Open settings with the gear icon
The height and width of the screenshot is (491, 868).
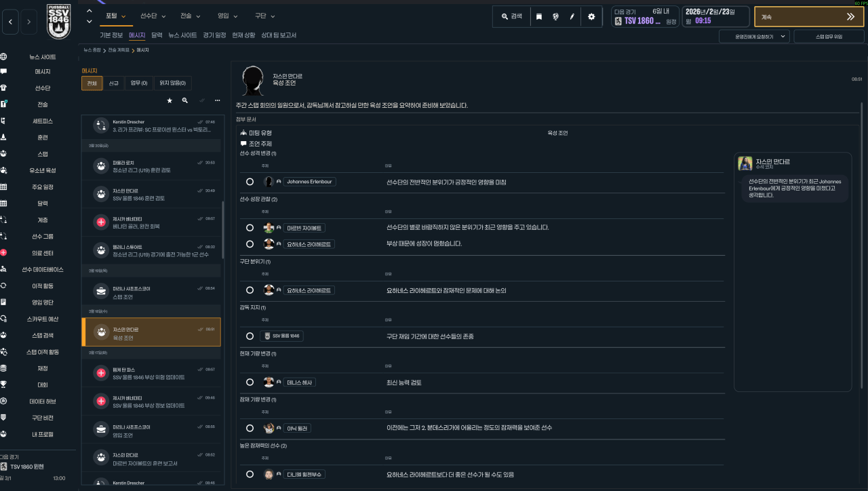coord(591,16)
